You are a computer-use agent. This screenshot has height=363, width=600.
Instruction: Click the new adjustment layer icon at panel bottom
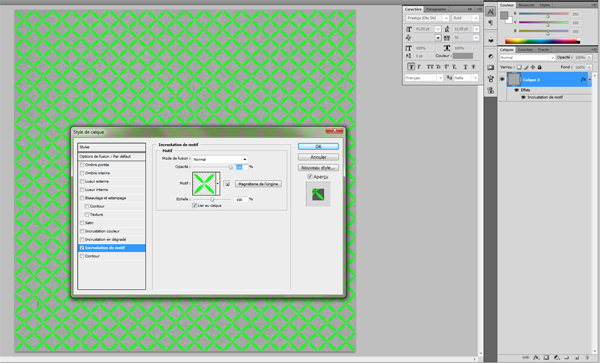click(x=557, y=358)
